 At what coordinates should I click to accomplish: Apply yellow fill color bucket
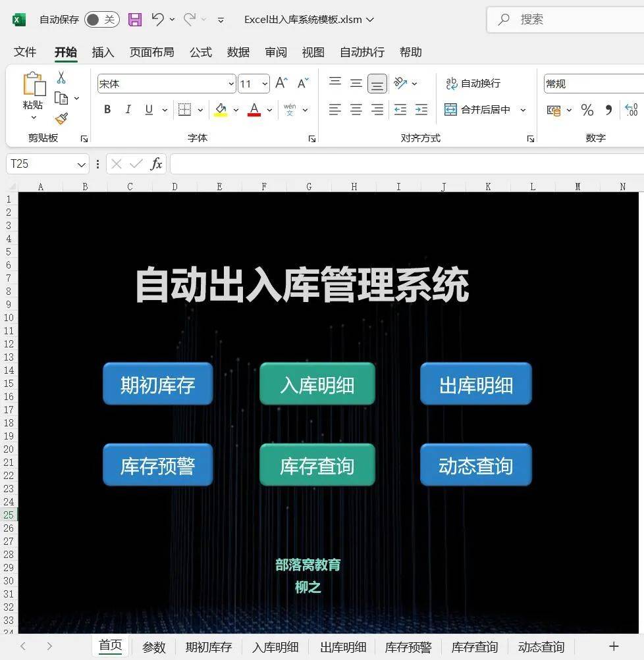(x=221, y=110)
